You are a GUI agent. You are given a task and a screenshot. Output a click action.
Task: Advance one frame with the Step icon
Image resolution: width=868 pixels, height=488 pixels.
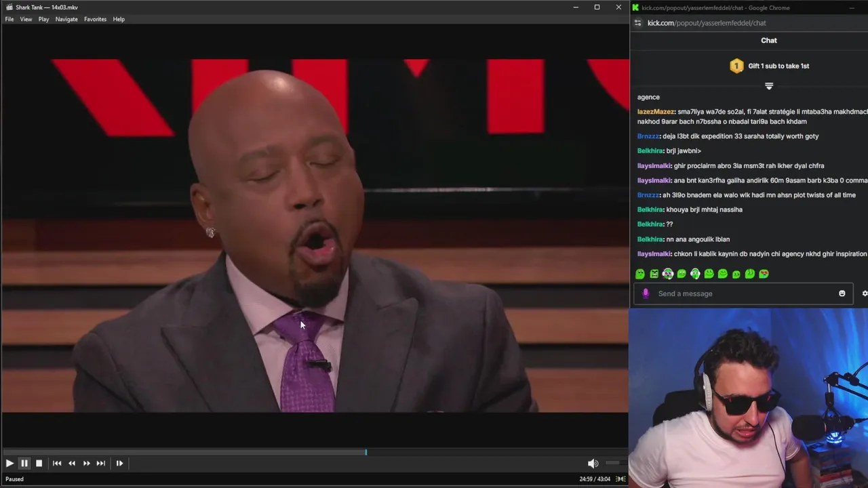tap(119, 464)
